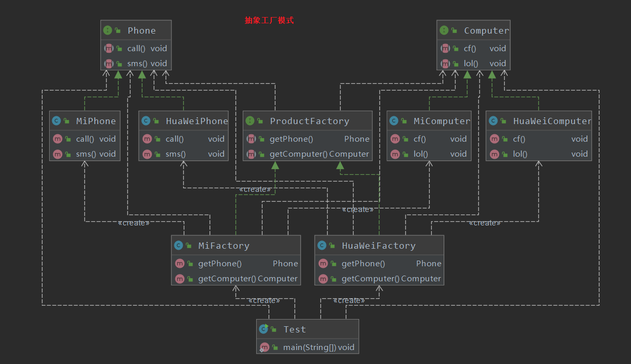This screenshot has height=364, width=631.
Task: Select the MiFactory class name
Action: [224, 246]
